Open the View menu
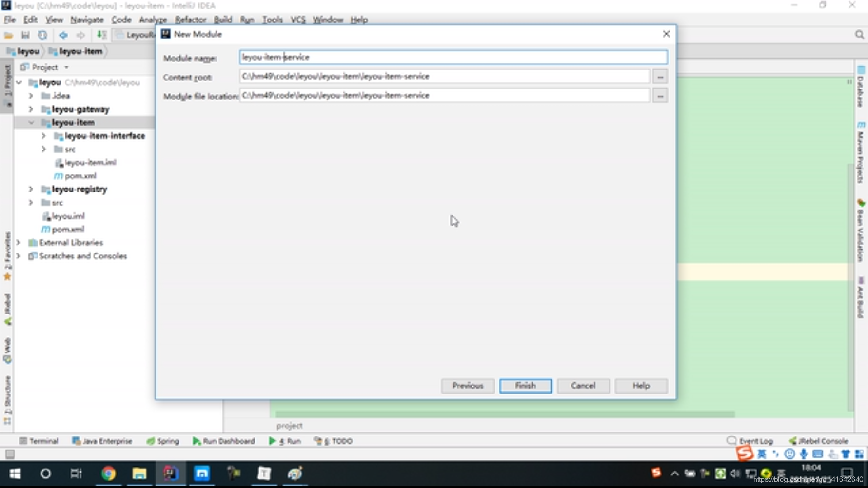Screen dimensions: 868x488 (54, 19)
